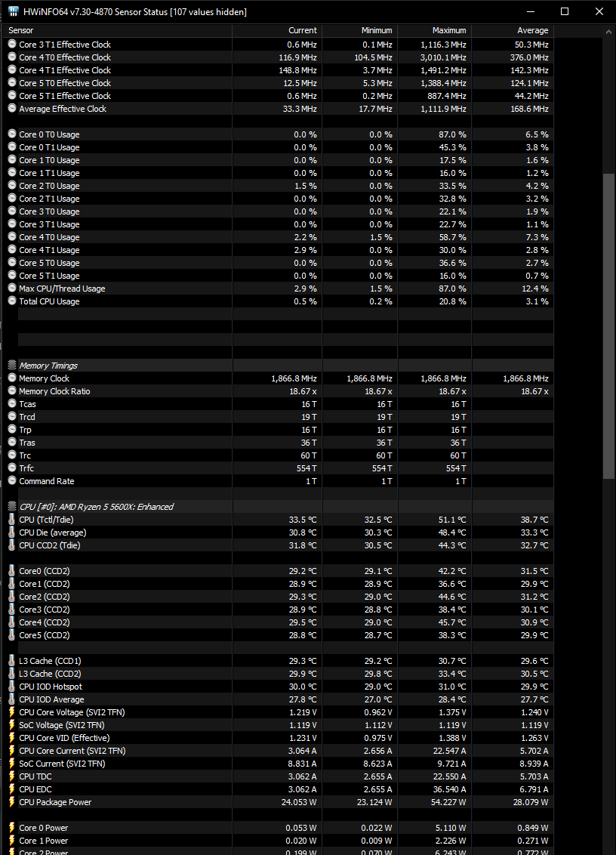
Task: Click the lightning icon beside Core 0 Power
Action: pyautogui.click(x=12, y=827)
